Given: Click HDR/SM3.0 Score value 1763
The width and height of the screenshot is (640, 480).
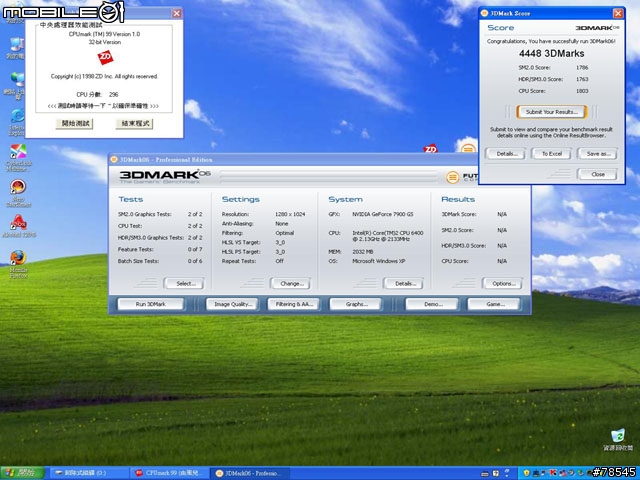Looking at the screenshot, I should [x=582, y=79].
